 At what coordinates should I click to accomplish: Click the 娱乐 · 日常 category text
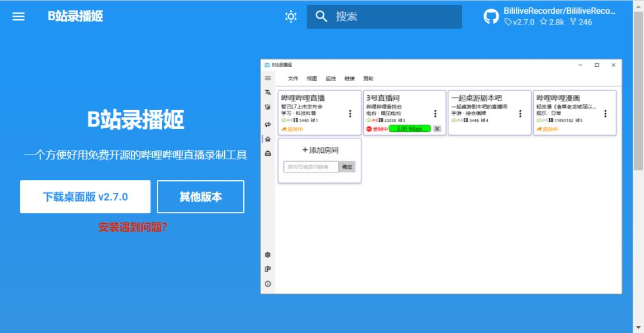[549, 113]
